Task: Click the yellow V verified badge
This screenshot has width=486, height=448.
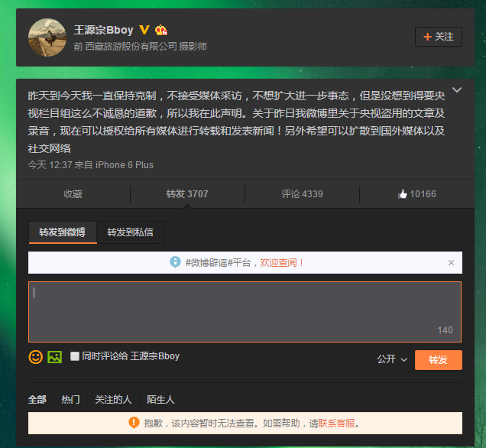Action: pyautogui.click(x=144, y=30)
